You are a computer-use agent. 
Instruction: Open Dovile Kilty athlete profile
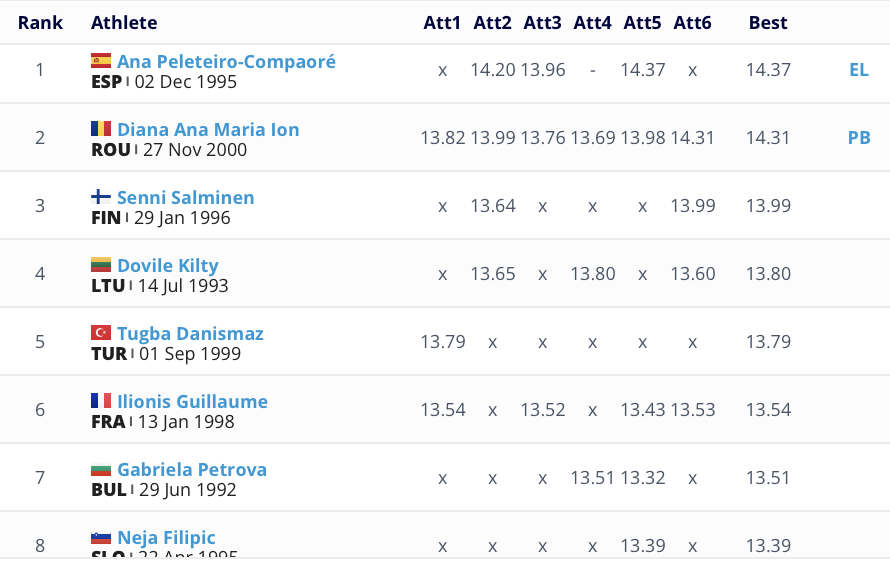pos(167,265)
